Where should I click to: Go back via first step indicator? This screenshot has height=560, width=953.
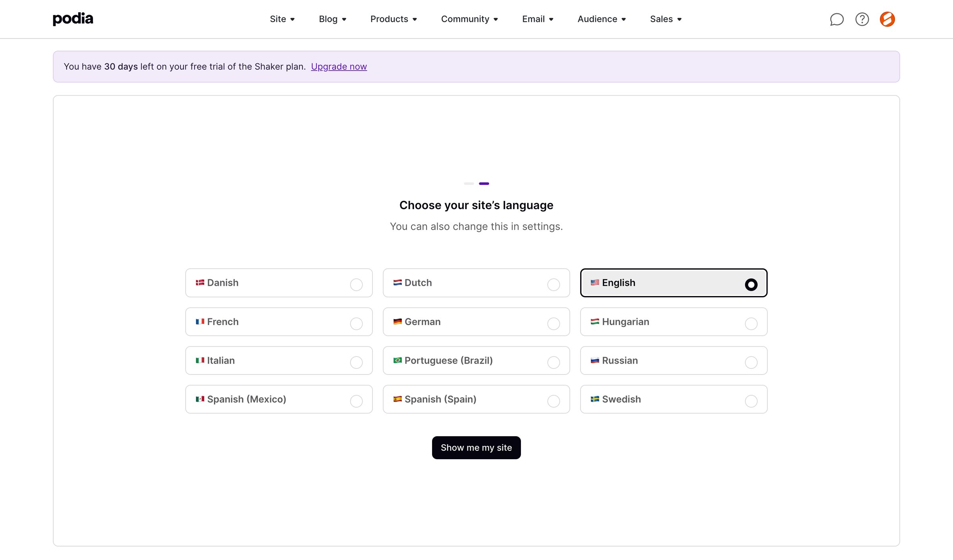[469, 183]
